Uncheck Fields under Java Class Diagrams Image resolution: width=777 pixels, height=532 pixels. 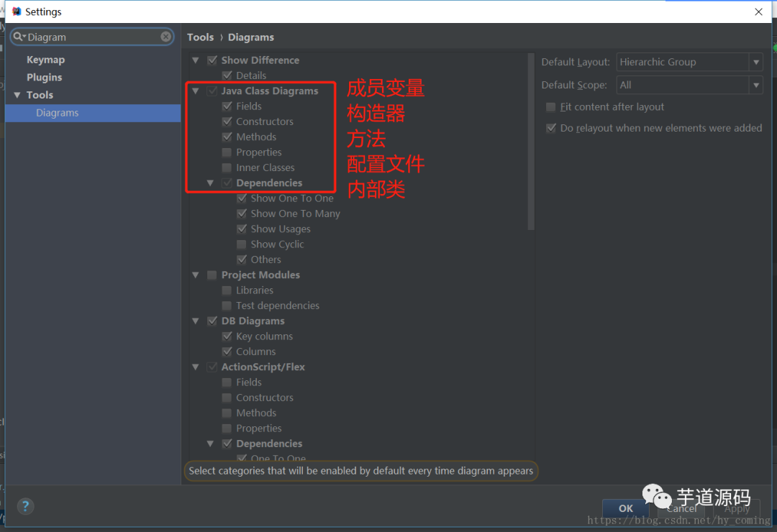[x=227, y=106]
